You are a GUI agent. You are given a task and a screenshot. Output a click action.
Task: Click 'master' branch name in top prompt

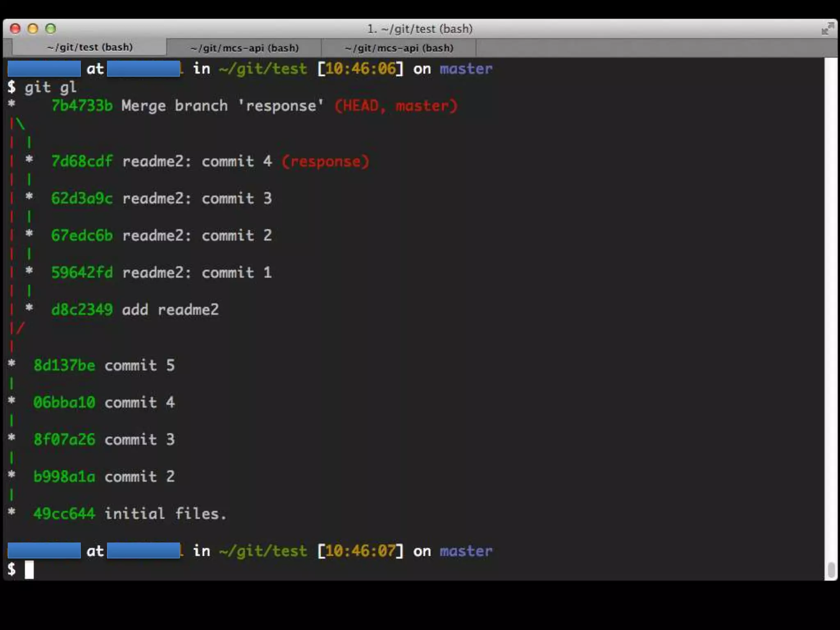[x=466, y=68]
